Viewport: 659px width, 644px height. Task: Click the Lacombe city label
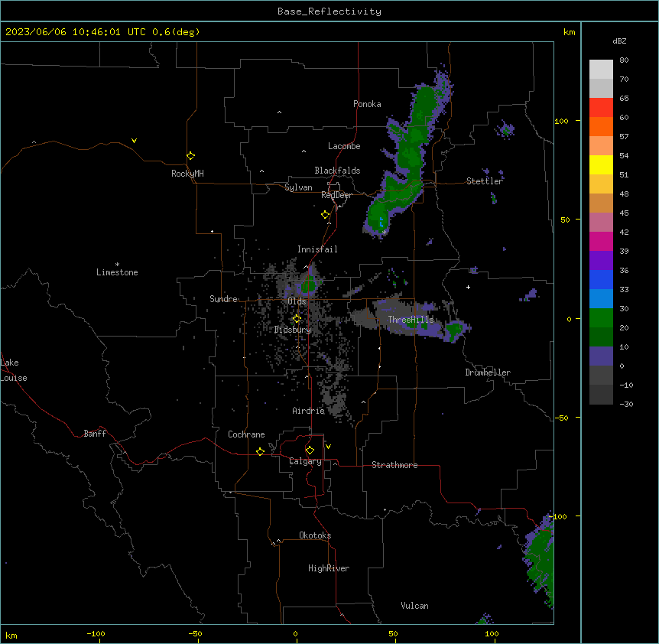pyautogui.click(x=344, y=146)
